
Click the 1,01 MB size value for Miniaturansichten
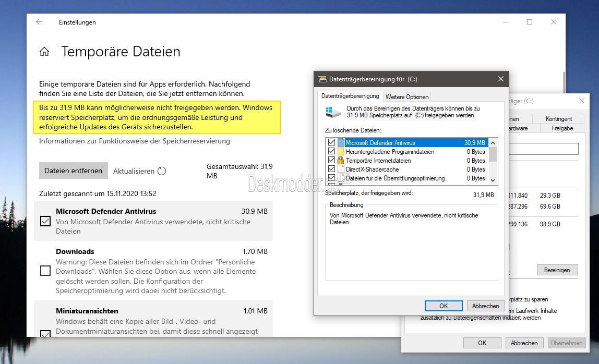click(256, 311)
